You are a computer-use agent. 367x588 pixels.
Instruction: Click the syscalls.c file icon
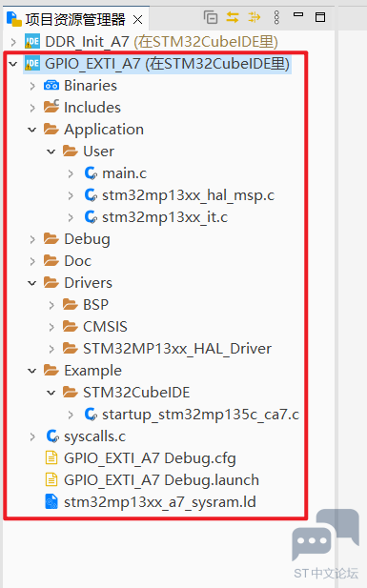(52, 436)
